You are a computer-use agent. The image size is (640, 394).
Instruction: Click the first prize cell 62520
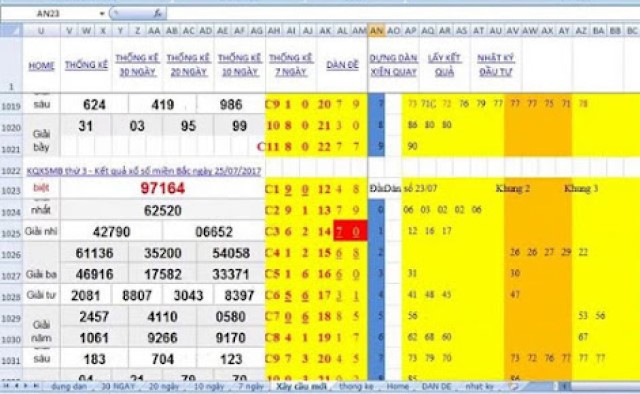tap(163, 211)
